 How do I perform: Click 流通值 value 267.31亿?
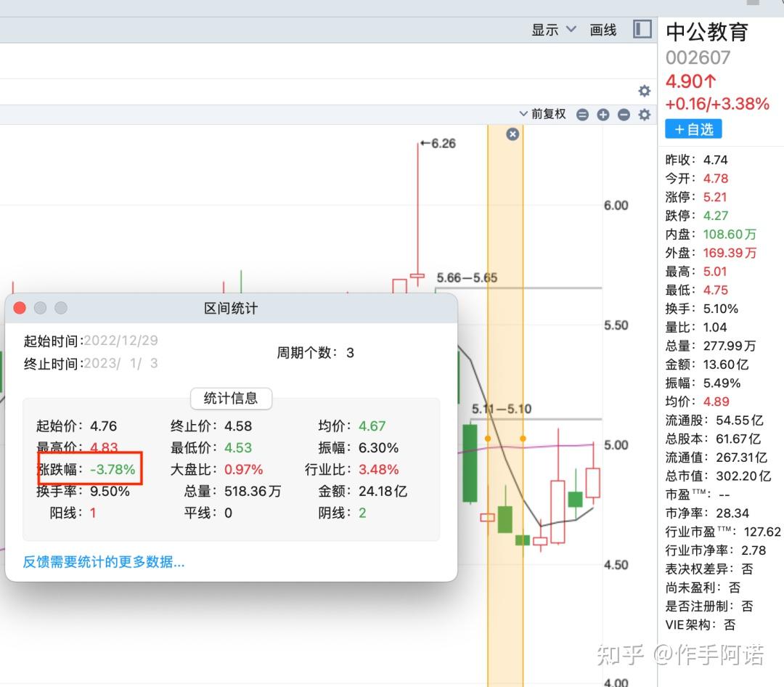741,458
